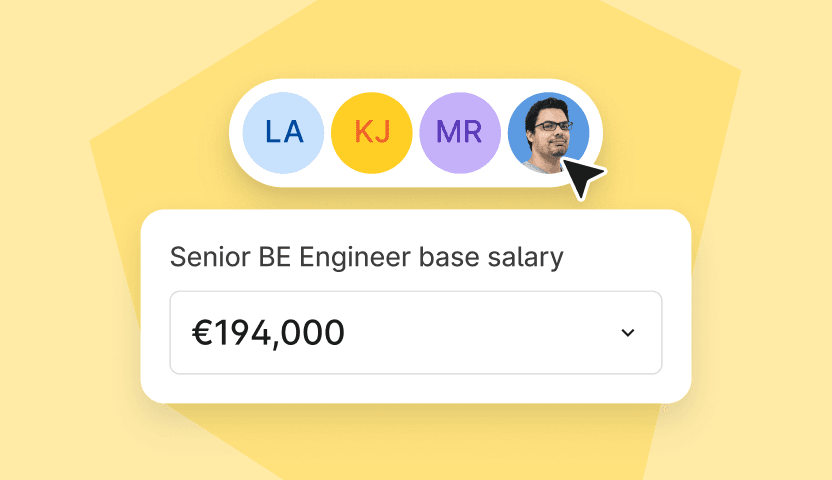This screenshot has width=832, height=480.
Task: Click the black mouse pointer graphic
Action: coord(582,178)
